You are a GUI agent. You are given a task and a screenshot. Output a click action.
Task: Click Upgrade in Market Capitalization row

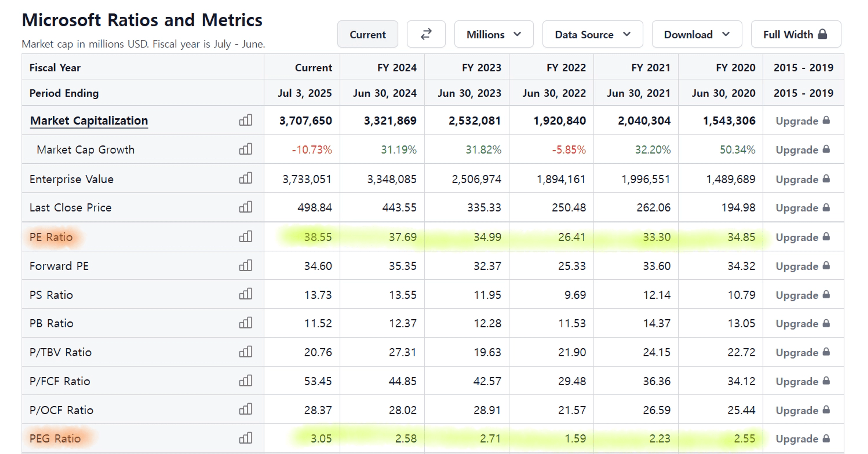803,121
